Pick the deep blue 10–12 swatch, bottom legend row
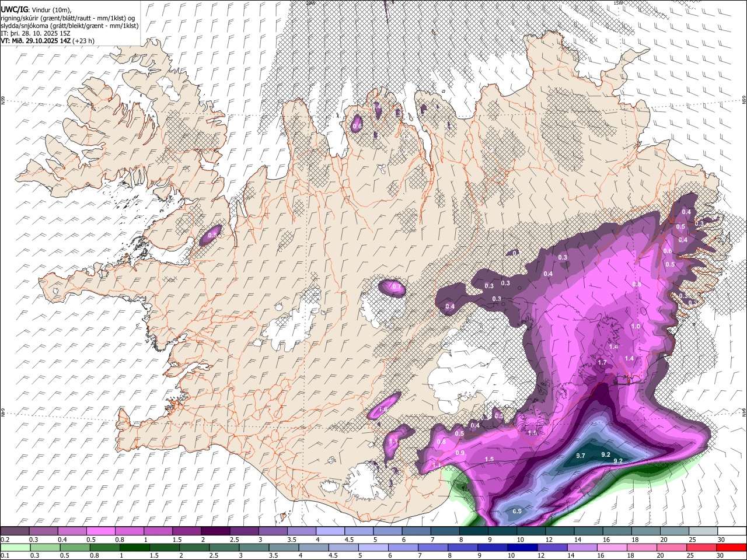747x560 pixels. click(522, 547)
